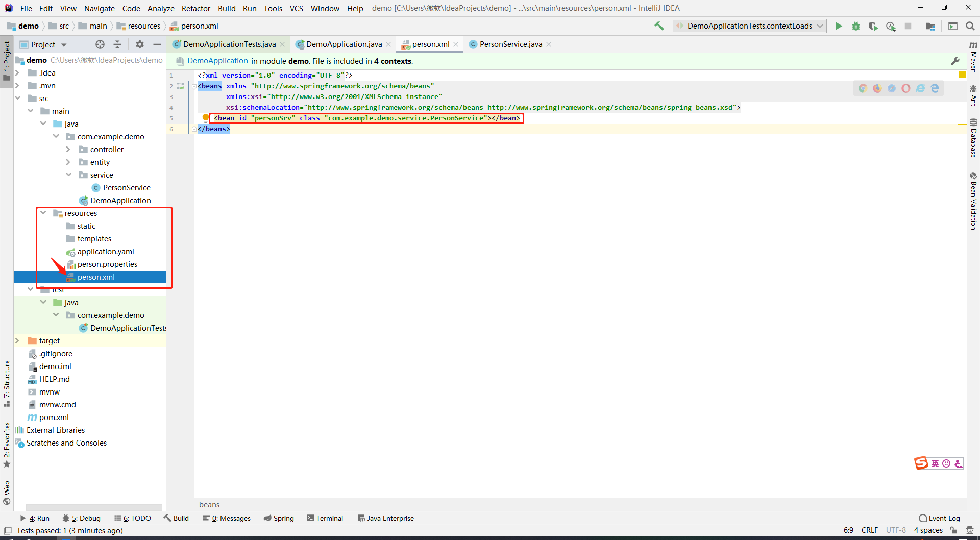
Task: Run with coverage shield icon
Action: [873, 26]
